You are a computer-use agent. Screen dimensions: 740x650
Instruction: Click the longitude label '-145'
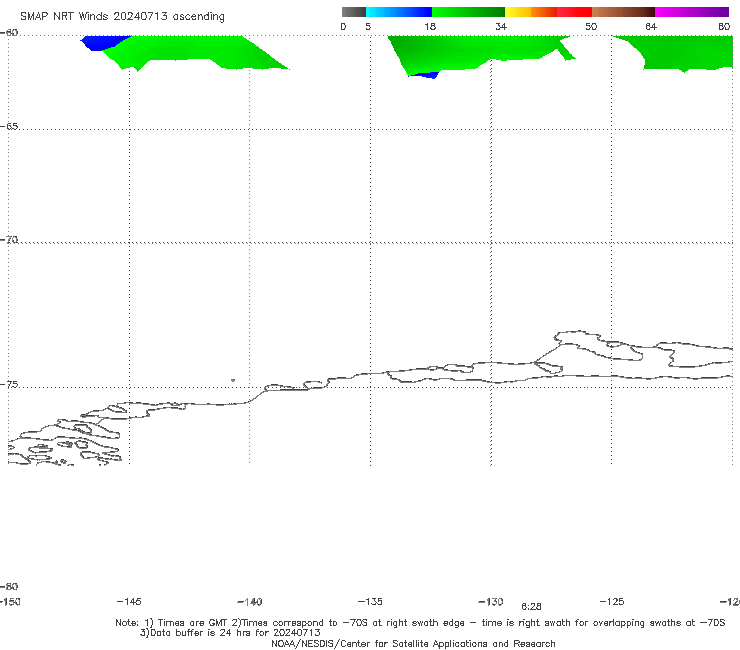tap(129, 602)
